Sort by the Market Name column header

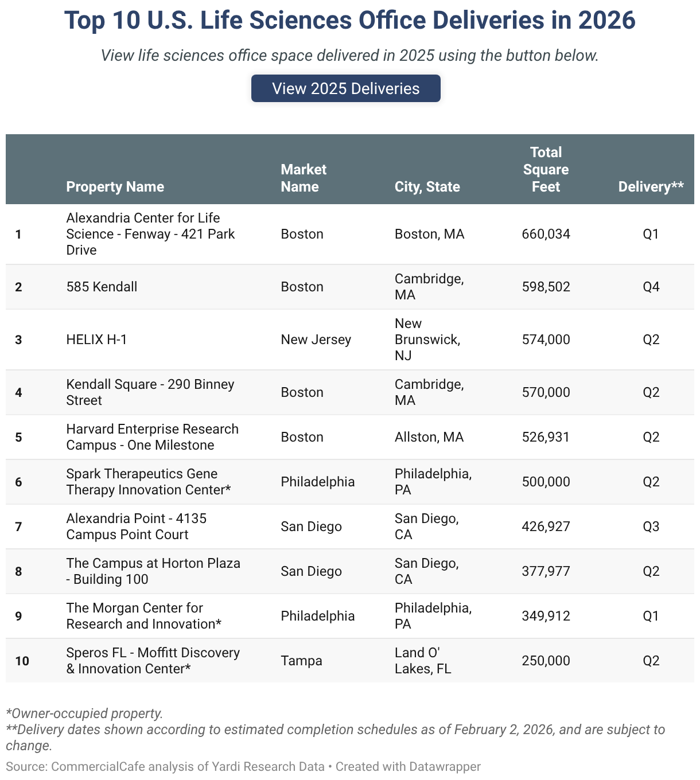[x=303, y=178]
